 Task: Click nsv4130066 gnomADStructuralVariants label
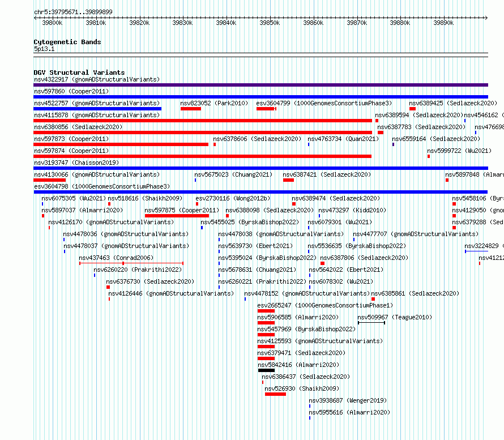point(97,174)
